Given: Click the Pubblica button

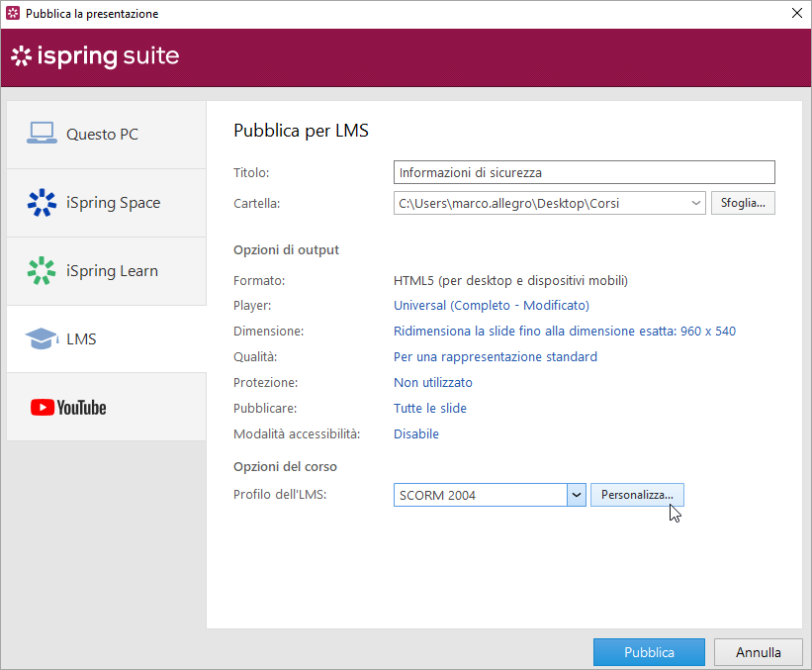Looking at the screenshot, I should point(649,652).
